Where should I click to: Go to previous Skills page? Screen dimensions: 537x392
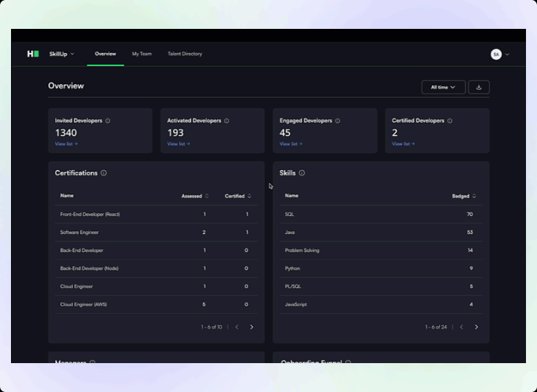click(x=461, y=327)
